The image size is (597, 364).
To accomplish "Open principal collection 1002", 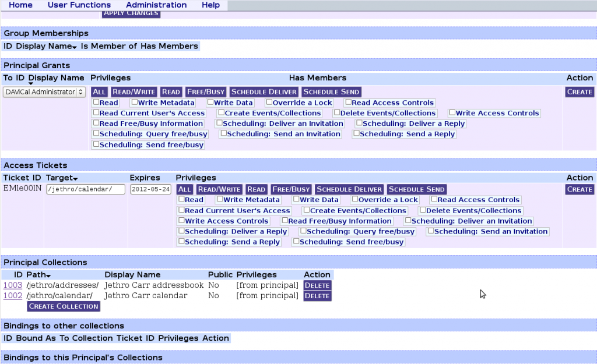I will [x=12, y=295].
